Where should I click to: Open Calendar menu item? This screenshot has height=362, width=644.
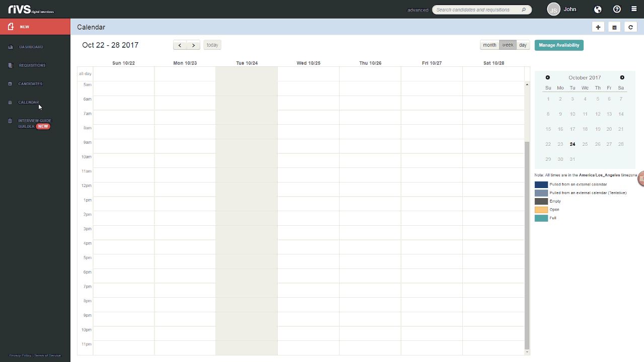(29, 103)
